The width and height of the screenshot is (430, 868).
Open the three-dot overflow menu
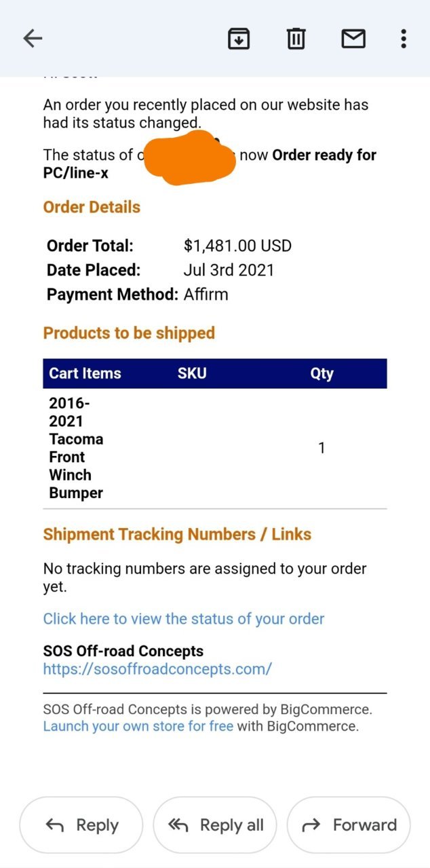pos(404,39)
